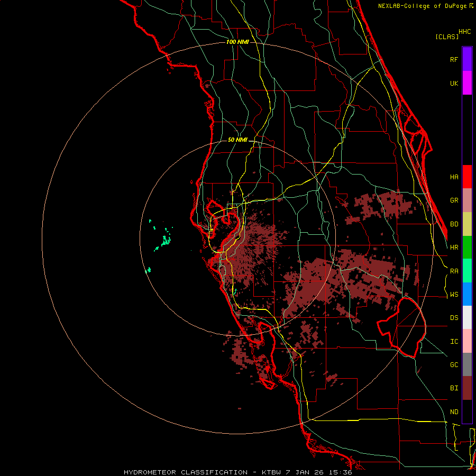Image resolution: width=476 pixels, height=476 pixels.
Task: Click the brown BI legend color swatch
Action: [x=467, y=388]
